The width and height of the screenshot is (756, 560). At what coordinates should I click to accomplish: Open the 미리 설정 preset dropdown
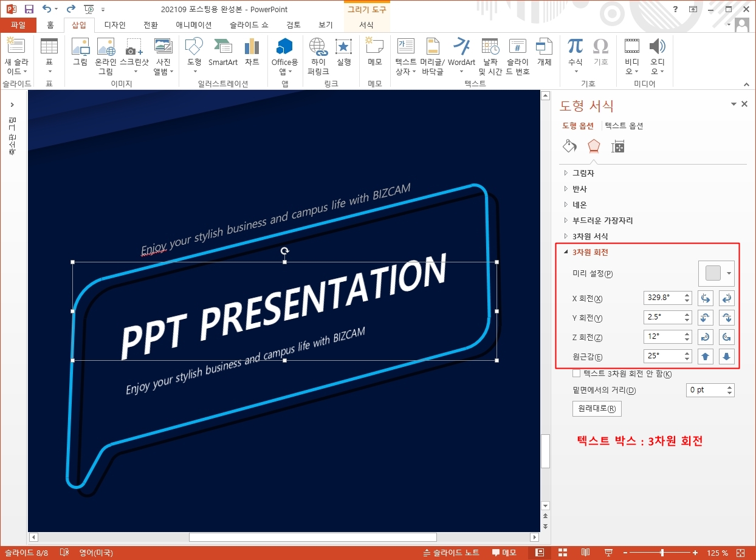[x=716, y=273]
